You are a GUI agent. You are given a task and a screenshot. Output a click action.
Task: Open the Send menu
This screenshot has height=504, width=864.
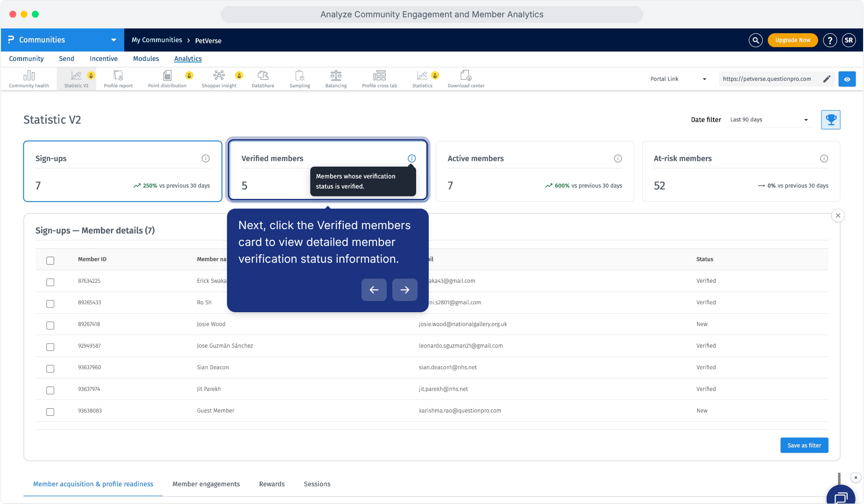pyautogui.click(x=66, y=59)
